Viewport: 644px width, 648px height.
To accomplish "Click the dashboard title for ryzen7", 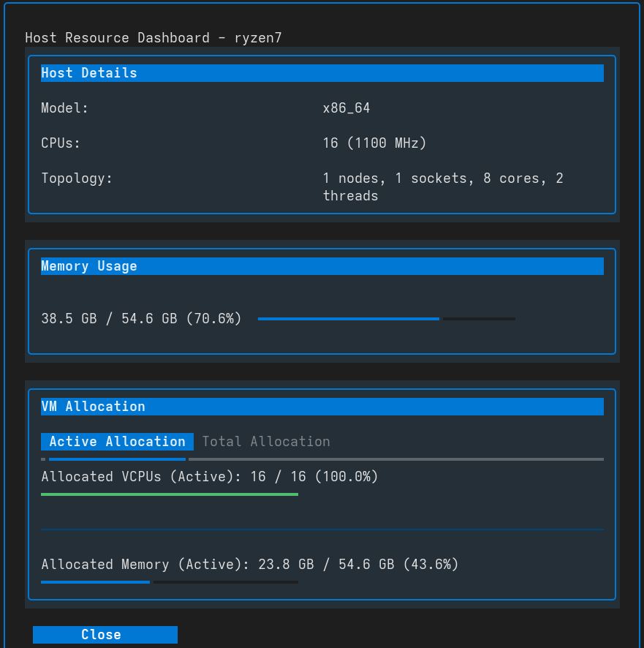I will pos(154,37).
